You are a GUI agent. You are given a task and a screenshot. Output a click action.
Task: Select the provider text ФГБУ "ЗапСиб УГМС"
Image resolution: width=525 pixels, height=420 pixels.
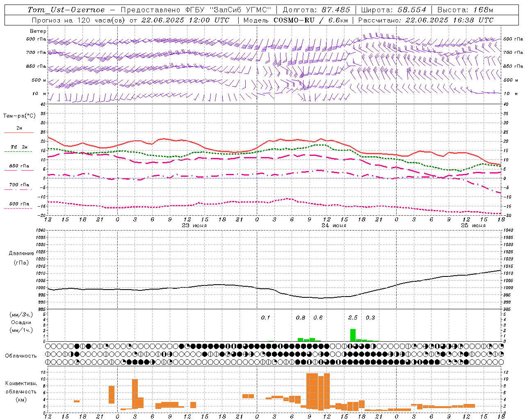click(x=228, y=10)
